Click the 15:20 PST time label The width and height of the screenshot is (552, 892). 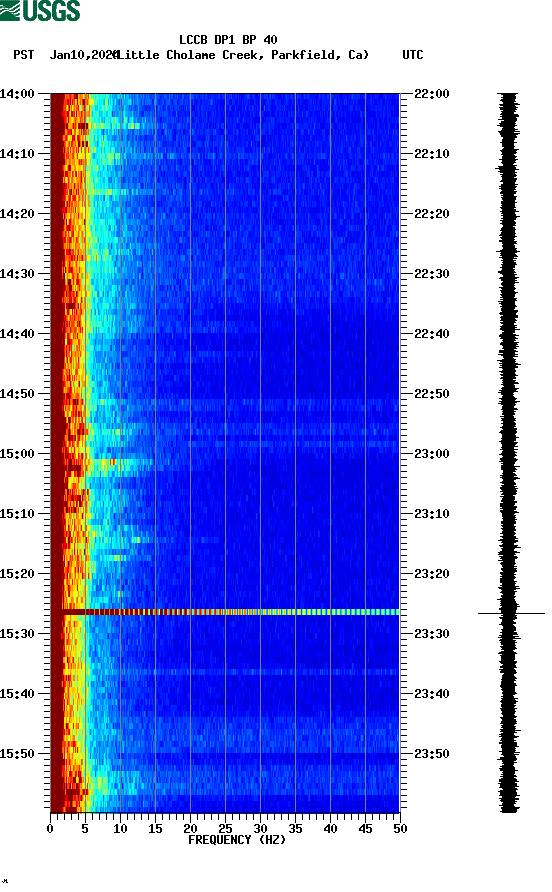tap(17, 574)
